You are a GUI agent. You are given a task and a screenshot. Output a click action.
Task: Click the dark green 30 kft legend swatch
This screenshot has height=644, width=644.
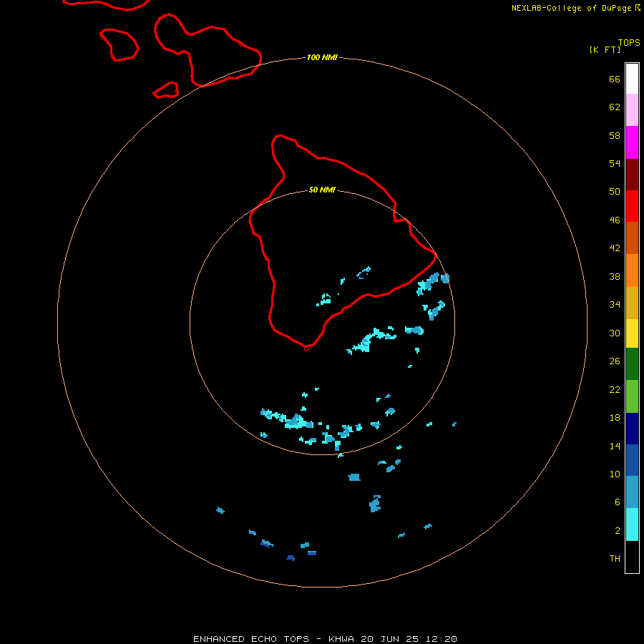tap(632, 364)
